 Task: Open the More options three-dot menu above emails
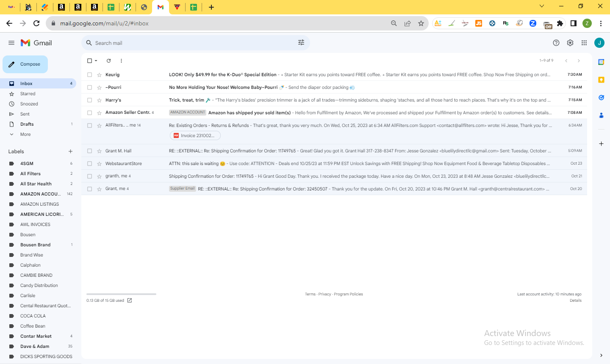[121, 61]
